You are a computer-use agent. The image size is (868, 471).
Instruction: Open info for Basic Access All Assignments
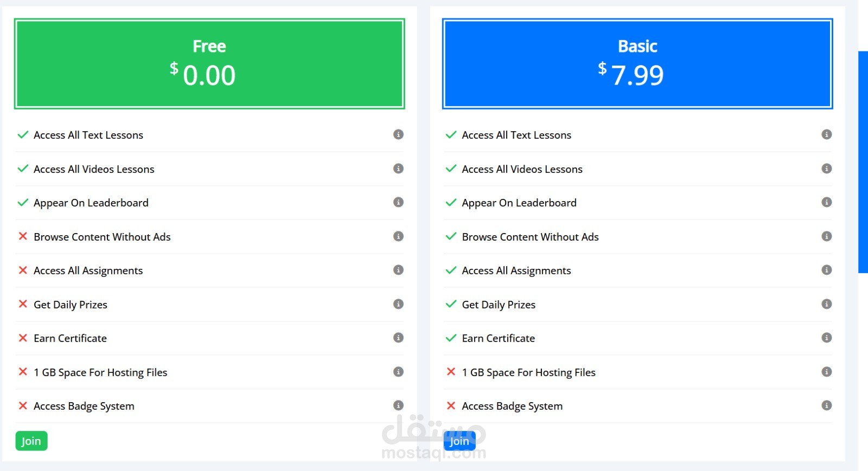(826, 270)
